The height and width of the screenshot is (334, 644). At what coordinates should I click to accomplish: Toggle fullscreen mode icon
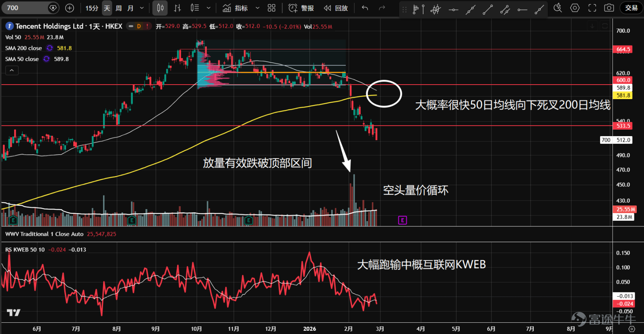(592, 8)
